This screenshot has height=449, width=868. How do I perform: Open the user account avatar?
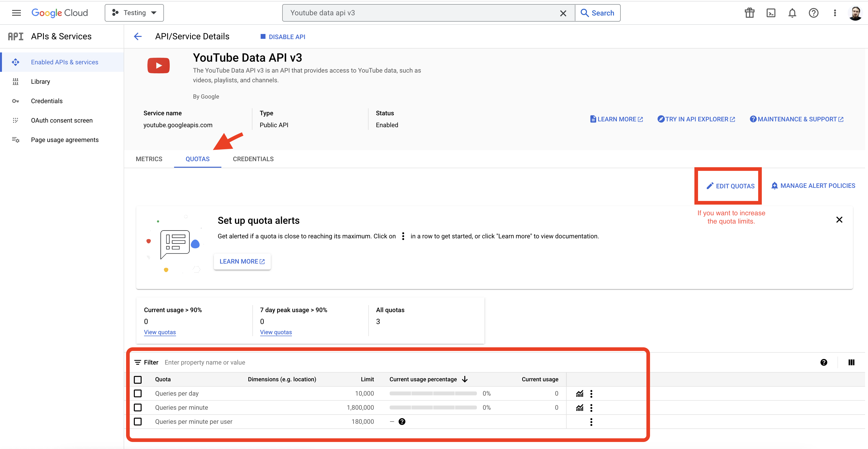coord(855,13)
